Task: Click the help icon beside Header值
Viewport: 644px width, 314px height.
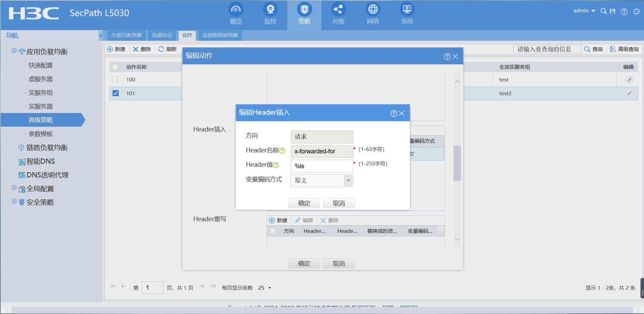Action: click(x=276, y=165)
